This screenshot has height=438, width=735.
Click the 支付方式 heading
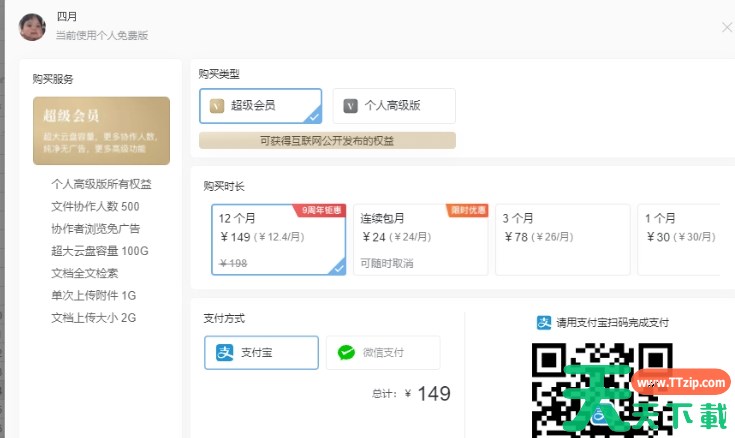tap(224, 319)
